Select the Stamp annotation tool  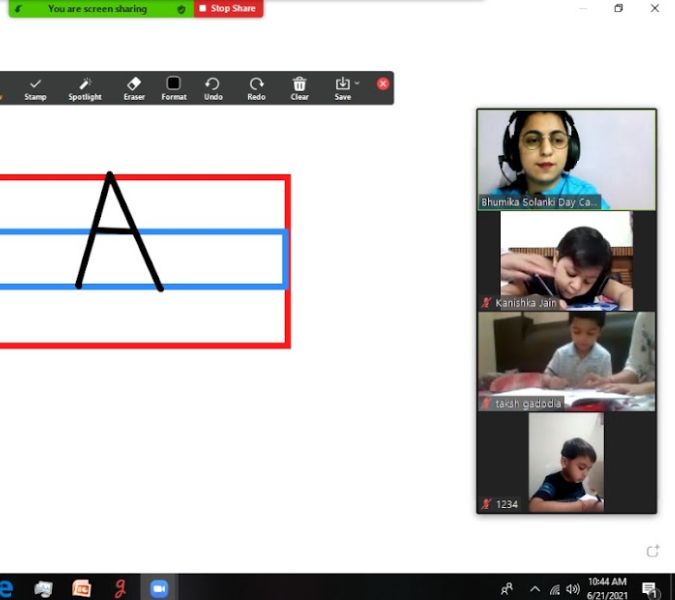coord(35,88)
